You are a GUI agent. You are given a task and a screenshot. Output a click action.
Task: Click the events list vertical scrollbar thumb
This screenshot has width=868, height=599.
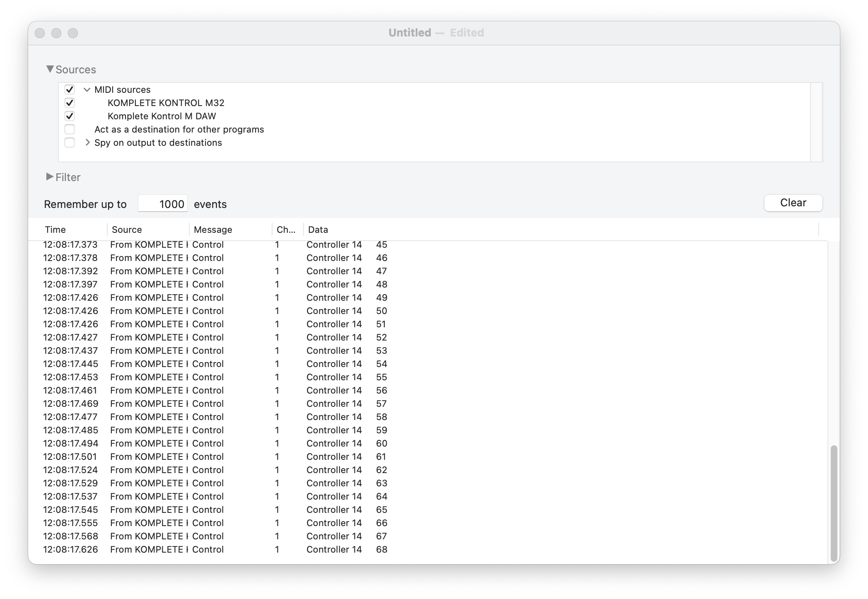tap(834, 503)
